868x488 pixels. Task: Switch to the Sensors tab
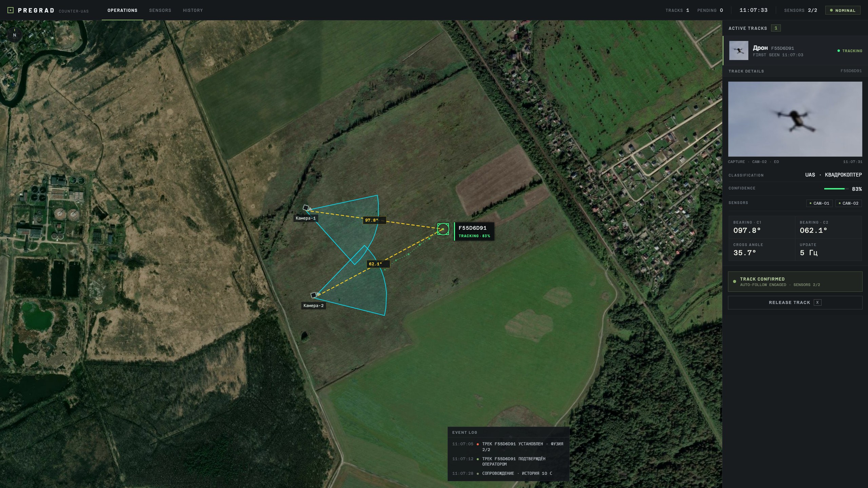click(160, 11)
